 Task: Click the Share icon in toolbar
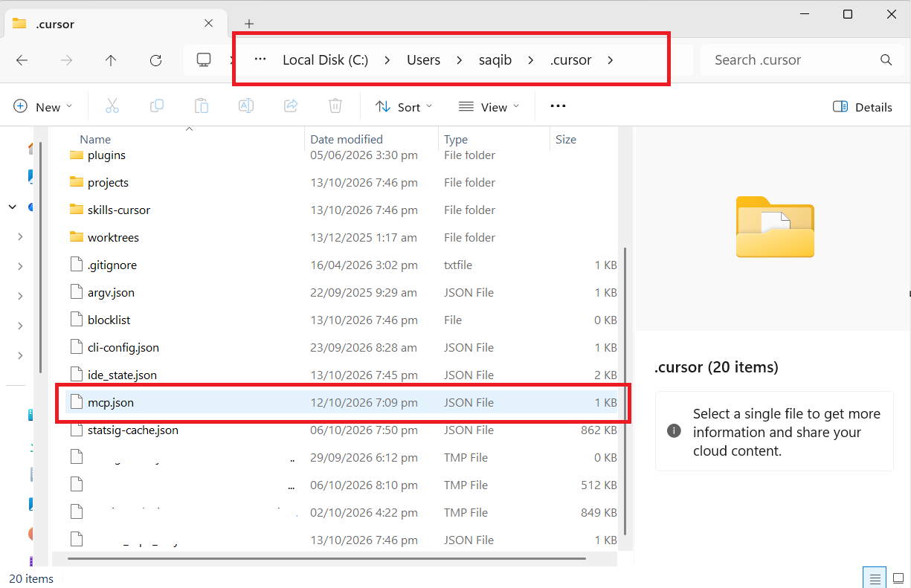291,106
